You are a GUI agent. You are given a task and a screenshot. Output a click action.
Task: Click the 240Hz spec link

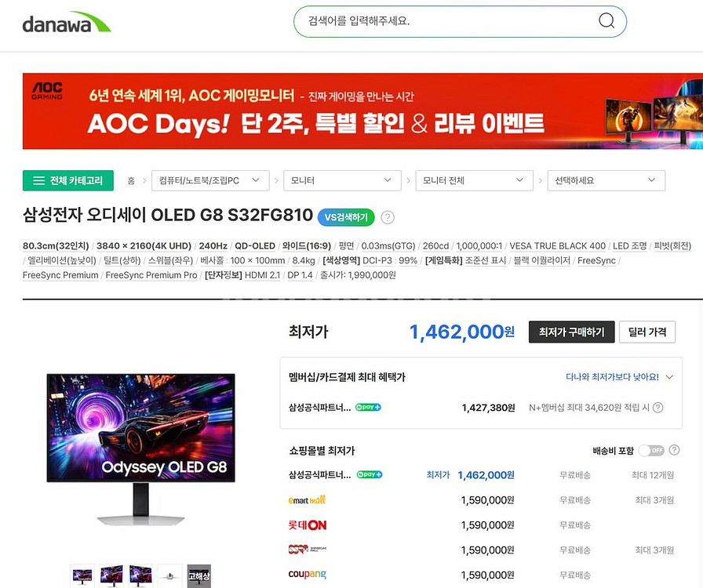pyautogui.click(x=213, y=246)
